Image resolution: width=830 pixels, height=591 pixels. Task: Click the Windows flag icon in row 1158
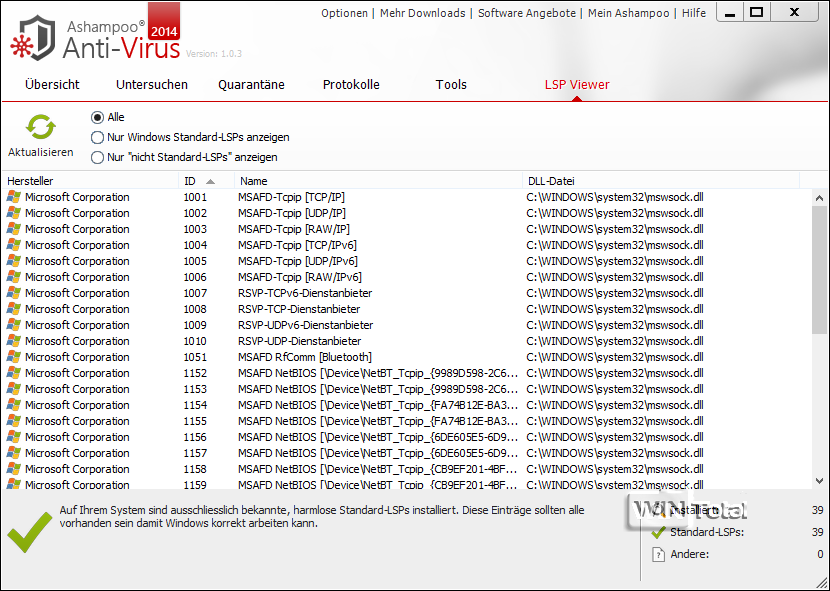(x=13, y=469)
